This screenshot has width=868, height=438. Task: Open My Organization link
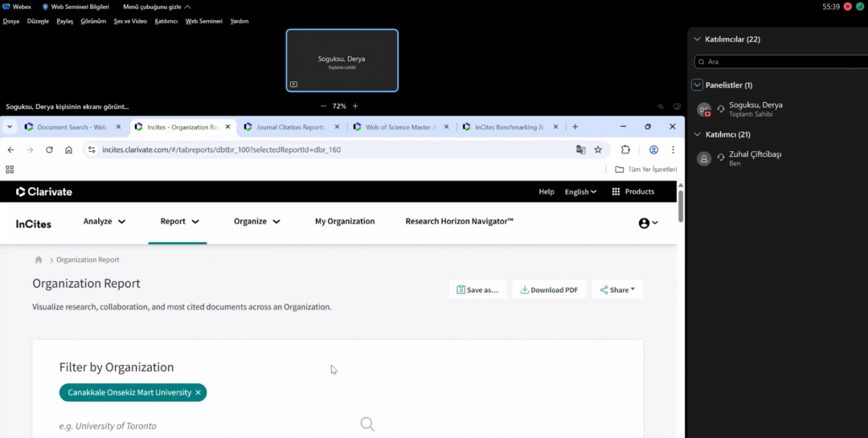click(x=345, y=222)
